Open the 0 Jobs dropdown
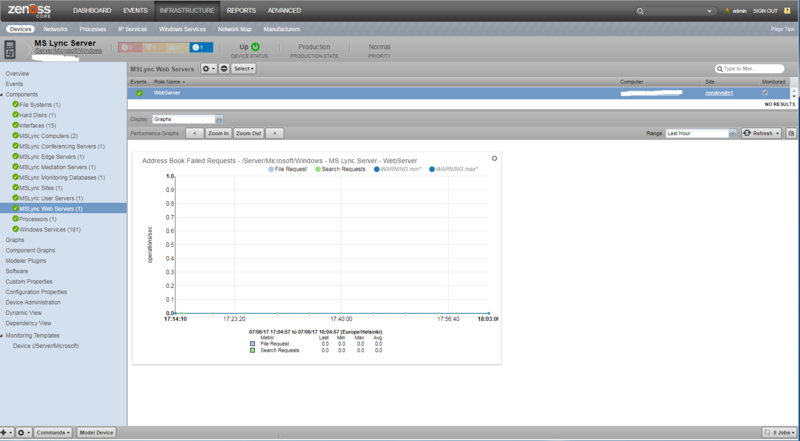Image resolution: width=800 pixels, height=441 pixels. (x=779, y=432)
